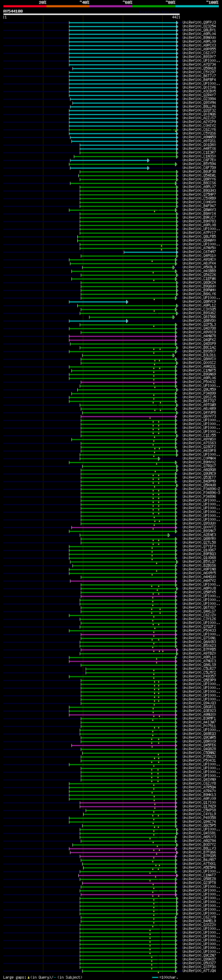Open the UniRef100_P35623 entry
Screen dimensions: 222x980
click(199, 757)
